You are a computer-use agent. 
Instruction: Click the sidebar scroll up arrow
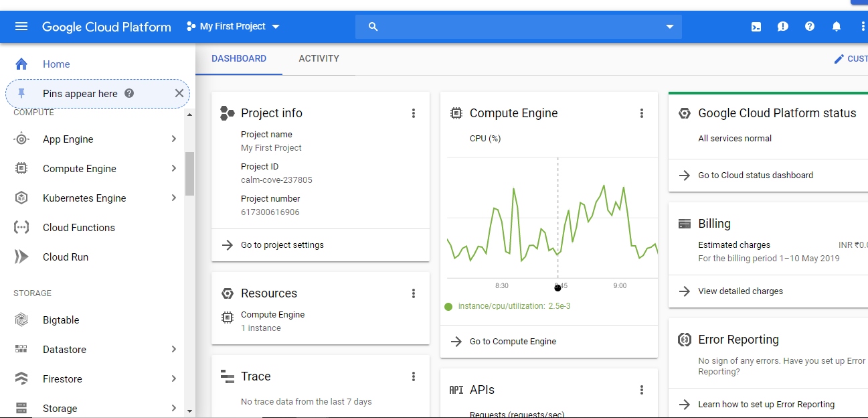click(190, 115)
